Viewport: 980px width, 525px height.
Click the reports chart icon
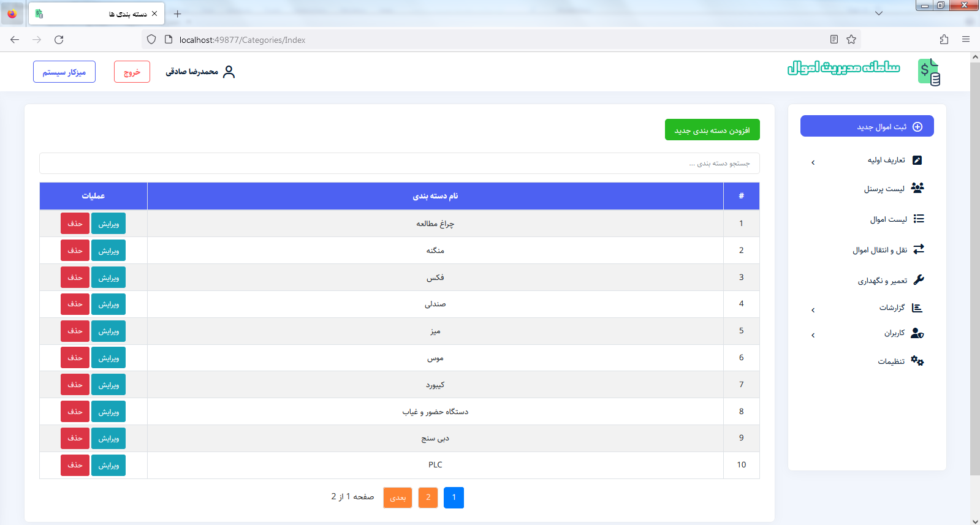click(917, 308)
